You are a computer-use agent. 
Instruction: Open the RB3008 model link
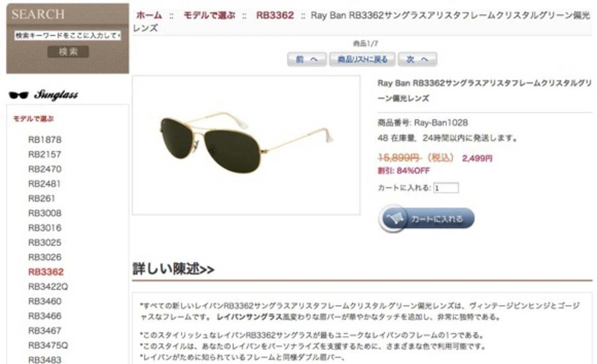(x=45, y=213)
